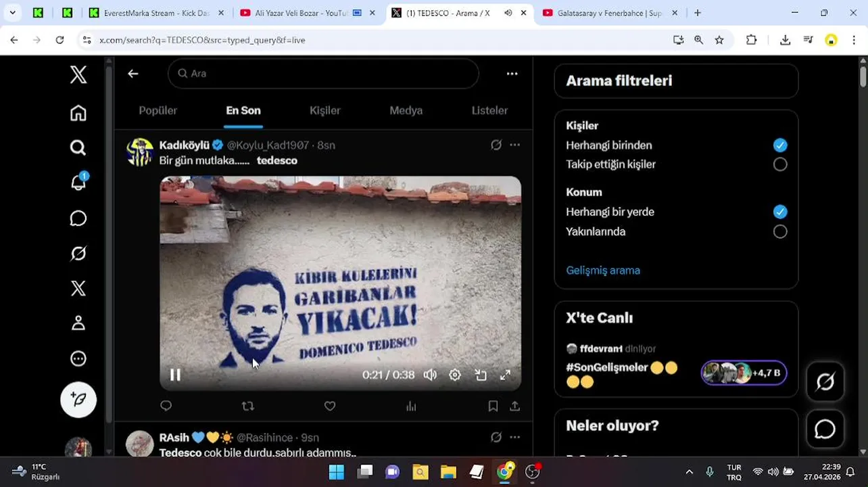
Task: Switch to Popüler tab
Action: (x=158, y=110)
